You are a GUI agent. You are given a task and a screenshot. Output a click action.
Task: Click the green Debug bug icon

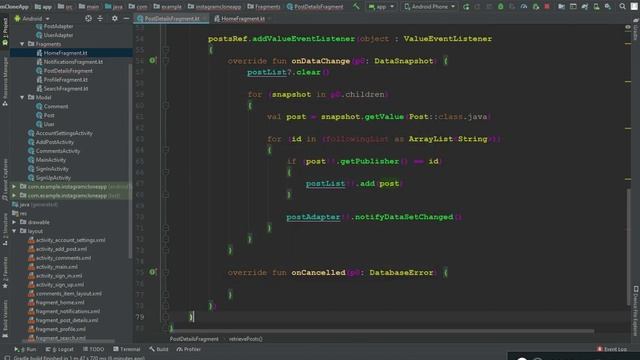tap(500, 7)
